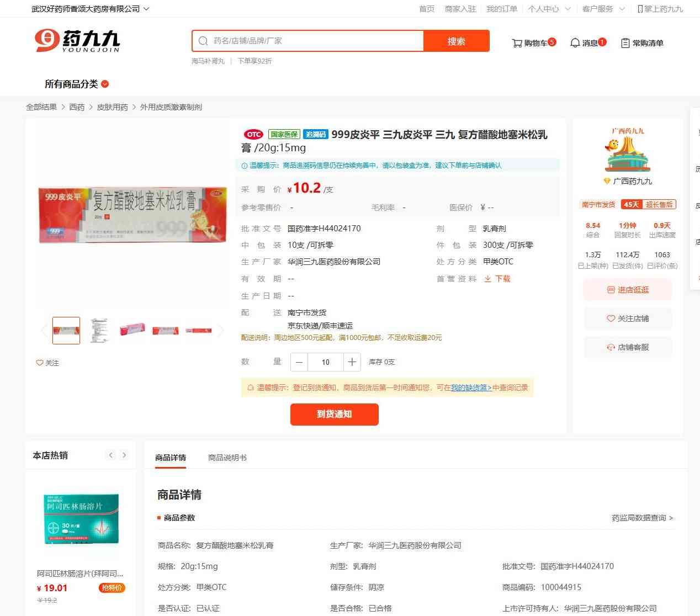Click the 药九九 YOUNGJOIN logo
The height and width of the screenshot is (616, 700).
coord(77,41)
